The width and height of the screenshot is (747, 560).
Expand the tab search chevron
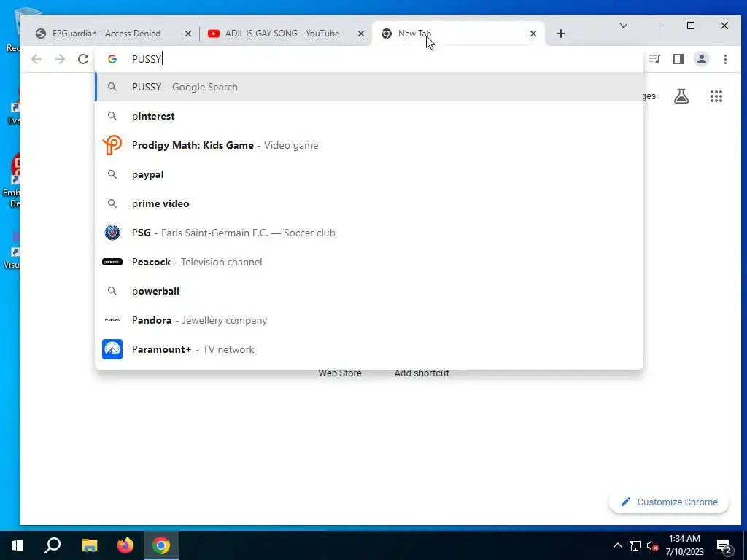pos(624,26)
